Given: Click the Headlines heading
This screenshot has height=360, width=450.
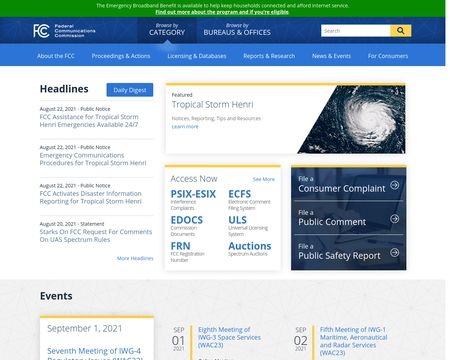Looking at the screenshot, I should (64, 89).
